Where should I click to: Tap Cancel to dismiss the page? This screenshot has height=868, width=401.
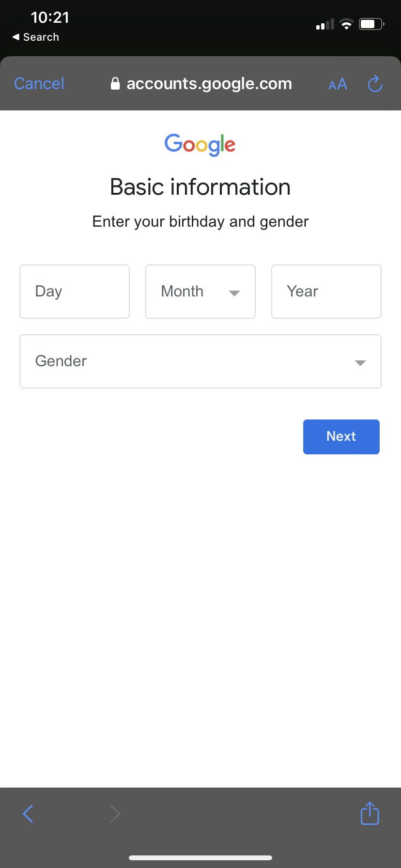coord(39,83)
